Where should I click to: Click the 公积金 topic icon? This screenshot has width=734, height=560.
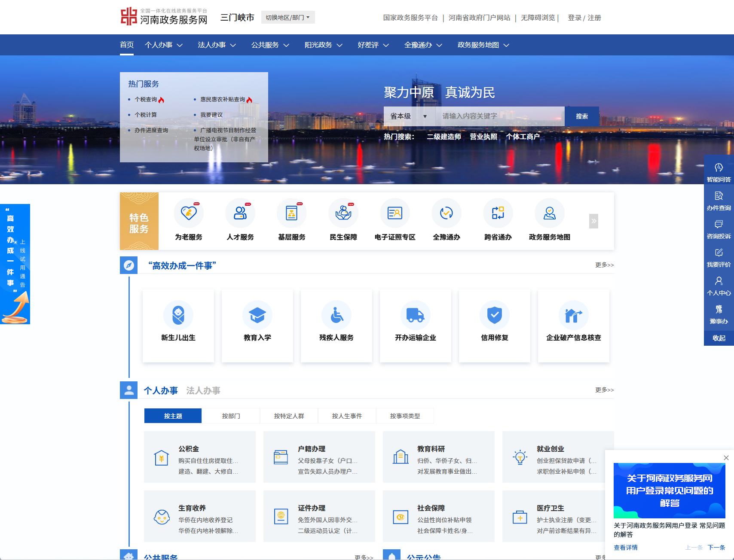pyautogui.click(x=161, y=458)
